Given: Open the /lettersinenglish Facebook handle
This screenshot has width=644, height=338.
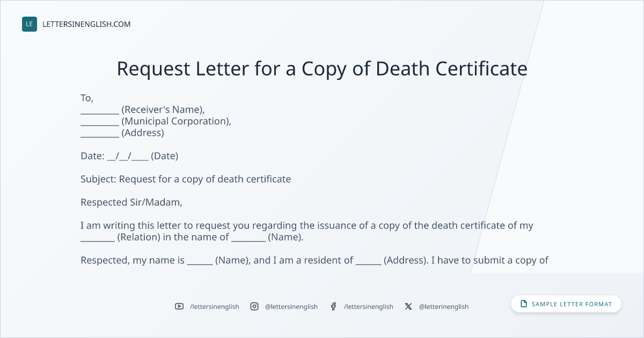Looking at the screenshot, I should click(x=369, y=306).
